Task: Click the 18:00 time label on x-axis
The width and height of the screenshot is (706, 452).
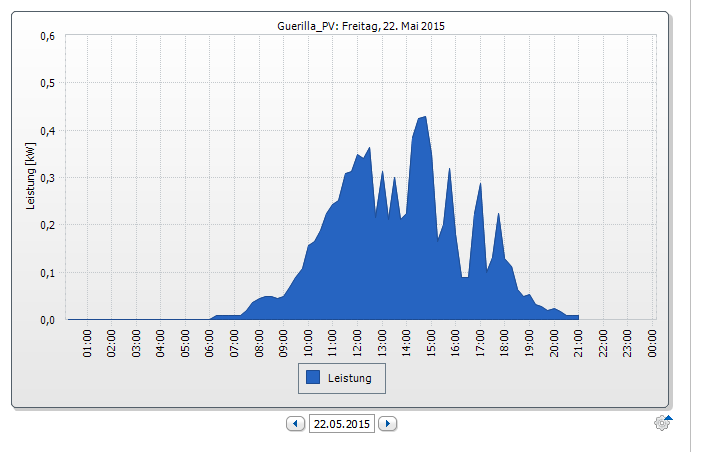Action: 505,341
